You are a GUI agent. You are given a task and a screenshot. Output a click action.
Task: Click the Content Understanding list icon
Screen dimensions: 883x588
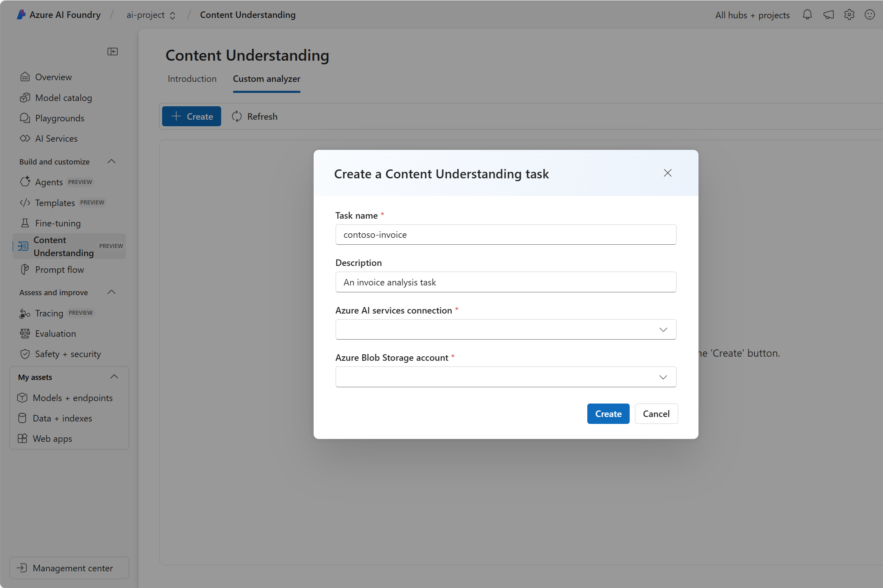[23, 246]
